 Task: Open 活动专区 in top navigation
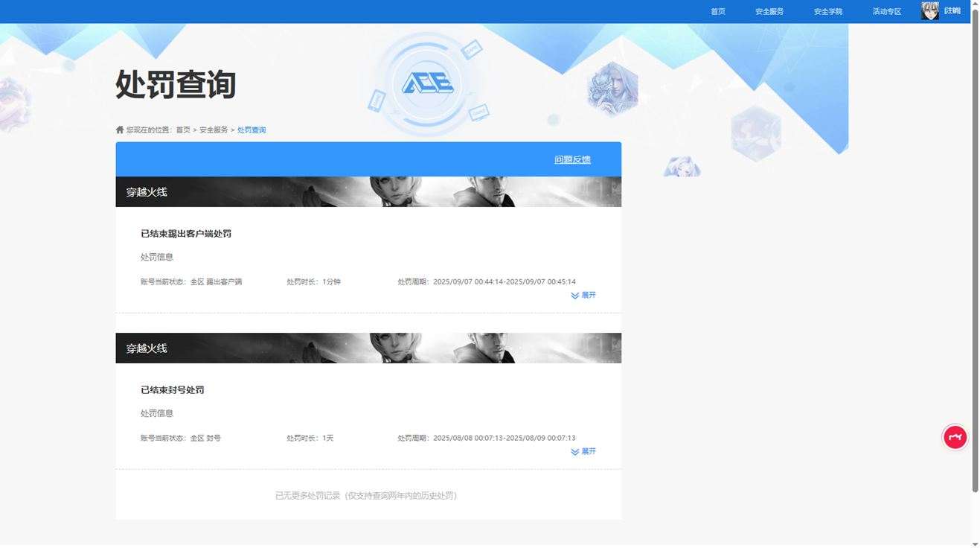point(887,12)
